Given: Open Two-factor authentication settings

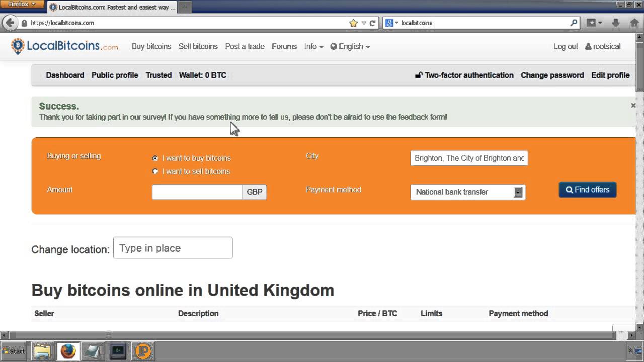Looking at the screenshot, I should pyautogui.click(x=464, y=75).
